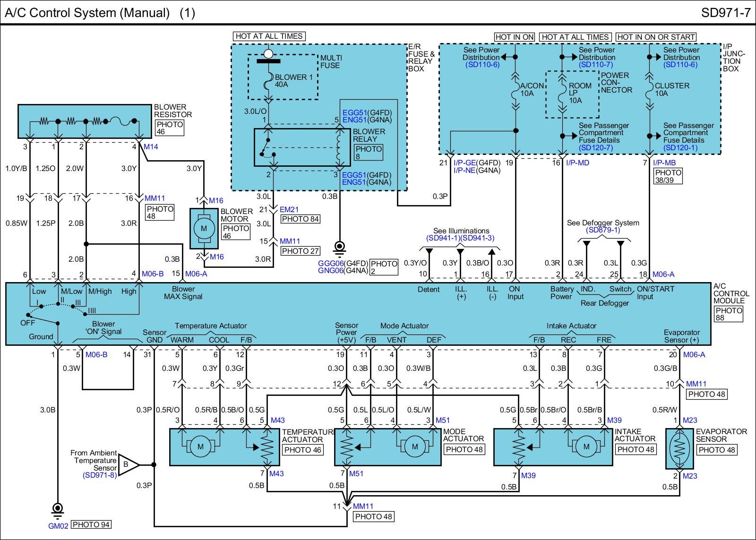Click the blower switch OFF position
This screenshot has height=540, width=756.
[28, 323]
